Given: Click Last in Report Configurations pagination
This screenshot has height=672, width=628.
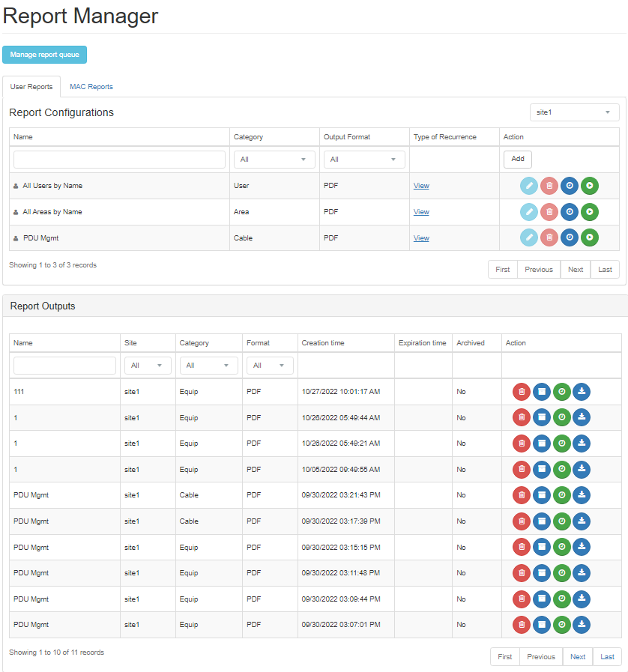Looking at the screenshot, I should tap(606, 270).
